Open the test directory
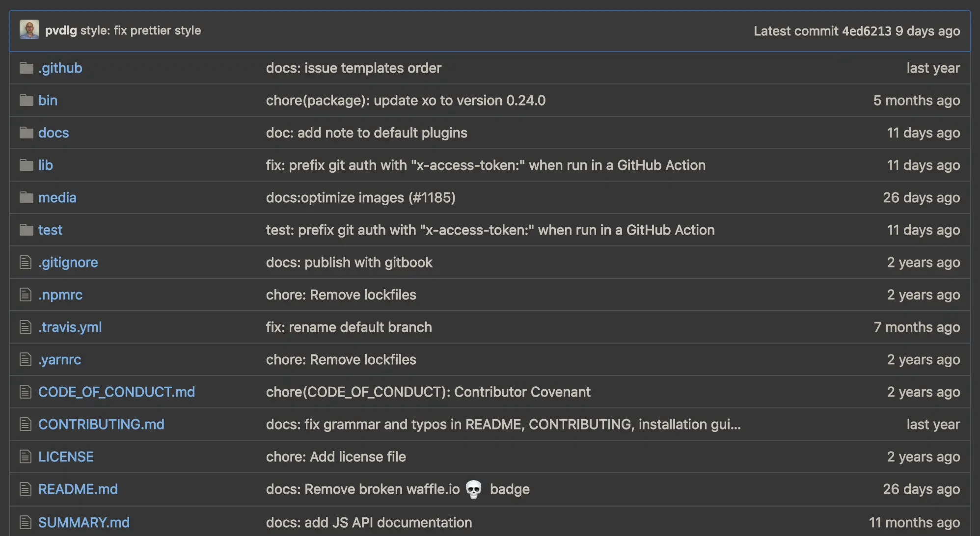 point(50,230)
